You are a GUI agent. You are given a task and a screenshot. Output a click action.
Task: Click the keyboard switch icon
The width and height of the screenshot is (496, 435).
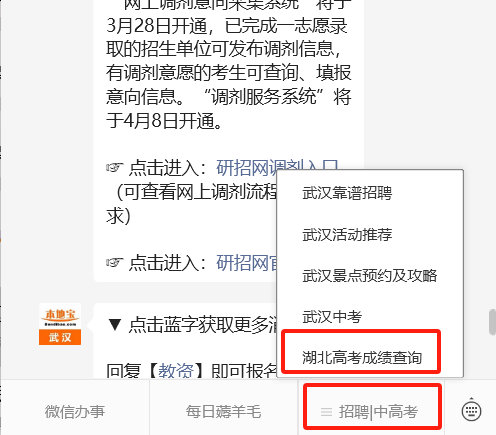click(471, 410)
